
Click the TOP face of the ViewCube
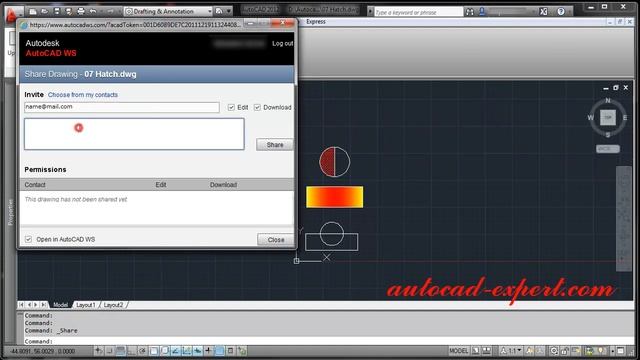[608, 118]
